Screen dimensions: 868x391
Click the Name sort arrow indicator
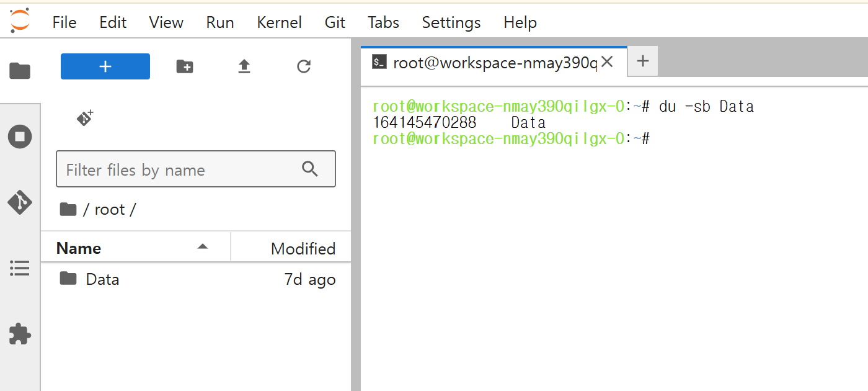202,248
